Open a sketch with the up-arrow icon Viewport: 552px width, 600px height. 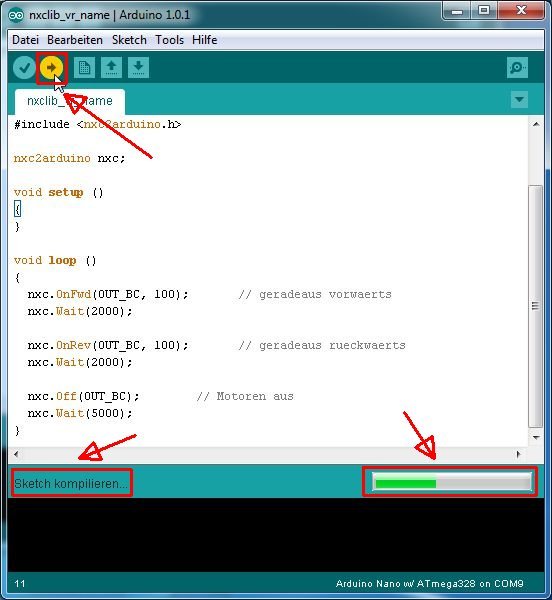(x=111, y=68)
